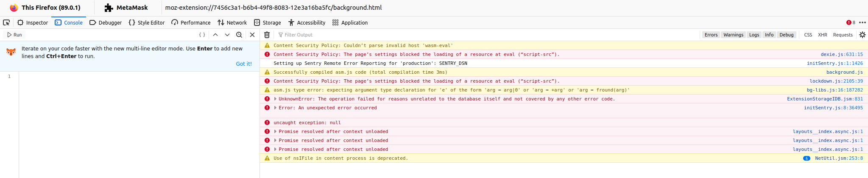The height and width of the screenshot is (178, 868).
Task: Open ExtensionStorageIDB.jsm:831 source link
Action: pyautogui.click(x=825, y=99)
